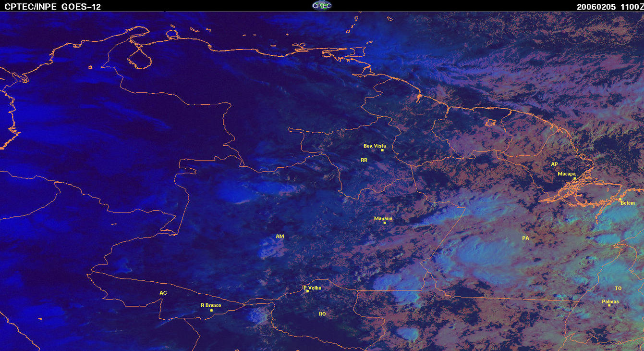Click the Manaus yellow city marker
The height and width of the screenshot is (351, 644).
(x=384, y=223)
